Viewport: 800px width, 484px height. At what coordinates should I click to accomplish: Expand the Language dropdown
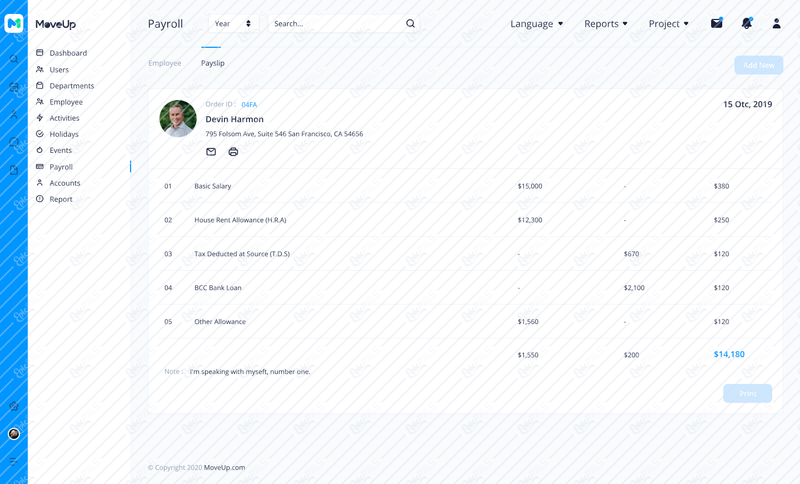pyautogui.click(x=537, y=23)
